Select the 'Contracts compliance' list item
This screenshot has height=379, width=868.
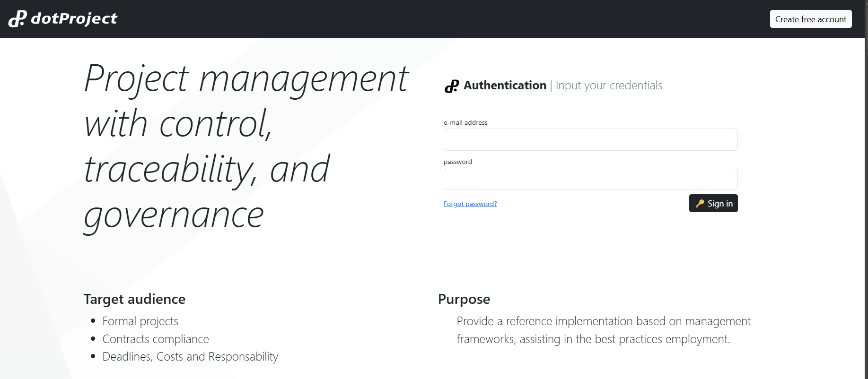click(156, 339)
